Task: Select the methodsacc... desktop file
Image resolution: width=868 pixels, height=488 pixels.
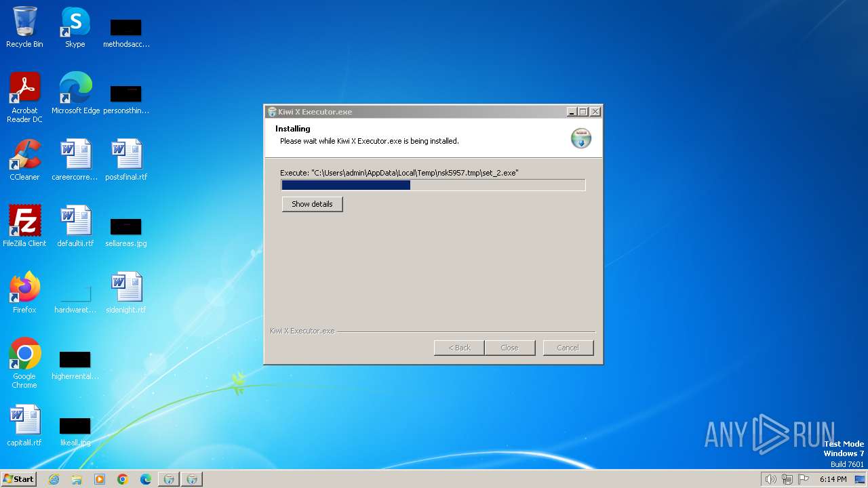Action: point(126,33)
